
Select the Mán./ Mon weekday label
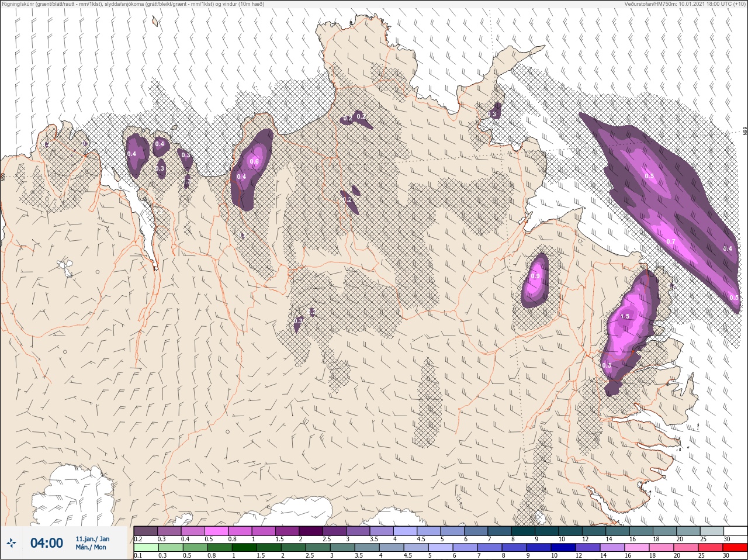(91, 547)
